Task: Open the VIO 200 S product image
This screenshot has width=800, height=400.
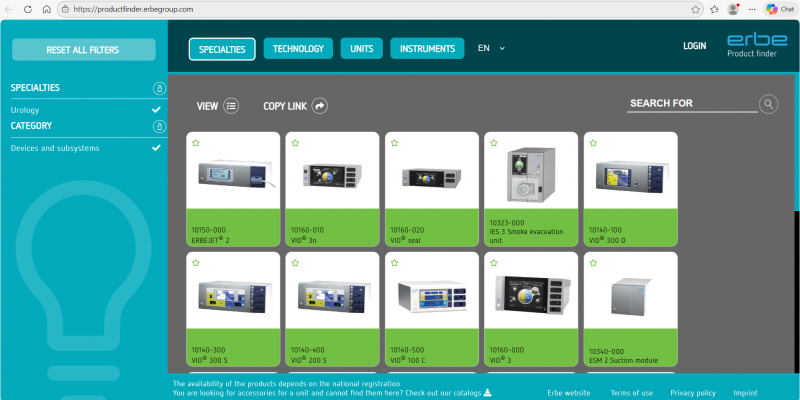Action: [334, 296]
